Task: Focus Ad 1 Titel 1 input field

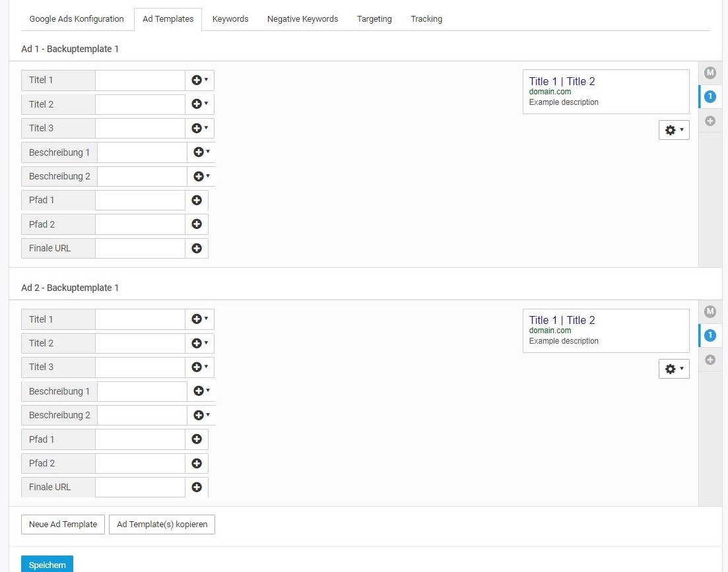Action: pos(140,80)
